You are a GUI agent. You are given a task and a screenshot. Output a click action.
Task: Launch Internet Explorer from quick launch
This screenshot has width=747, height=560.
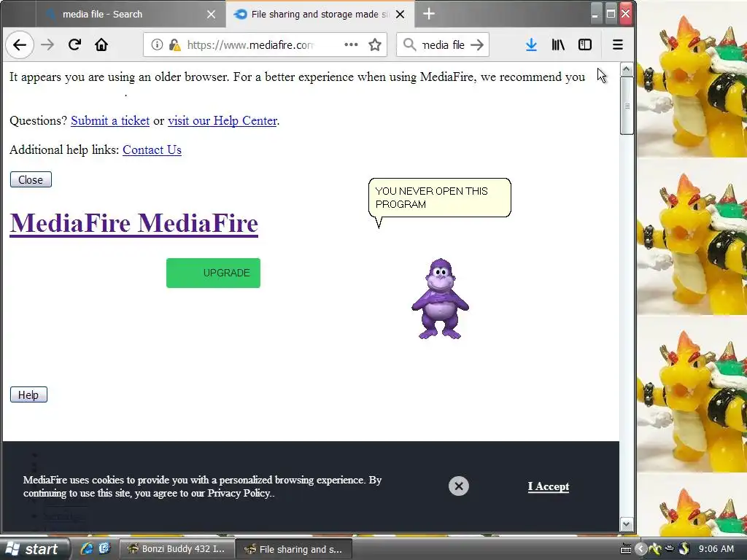[x=86, y=548]
